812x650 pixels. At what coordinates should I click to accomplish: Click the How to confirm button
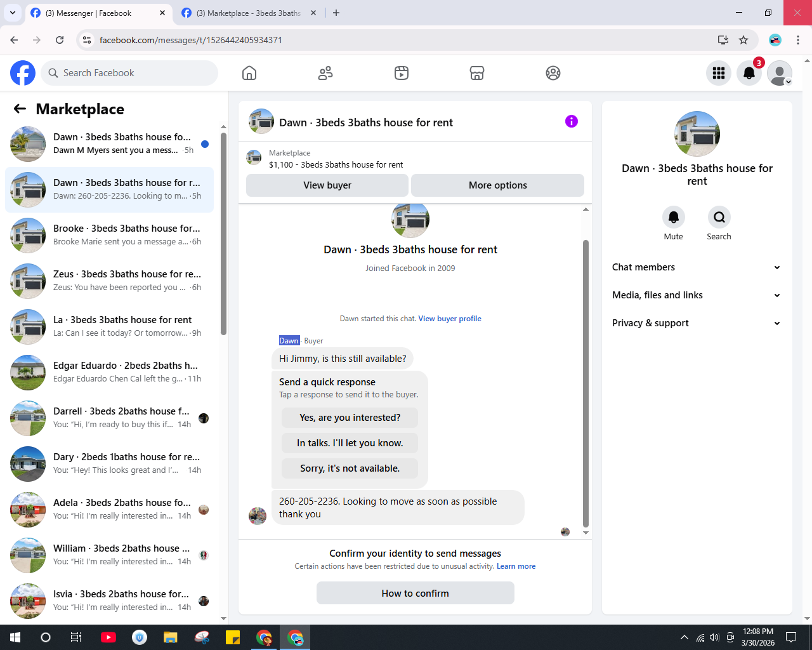(416, 593)
